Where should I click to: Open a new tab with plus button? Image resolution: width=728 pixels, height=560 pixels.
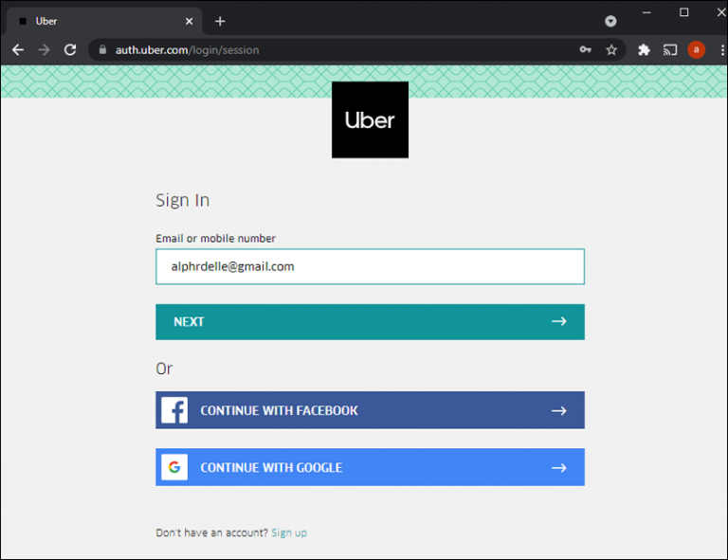point(220,22)
